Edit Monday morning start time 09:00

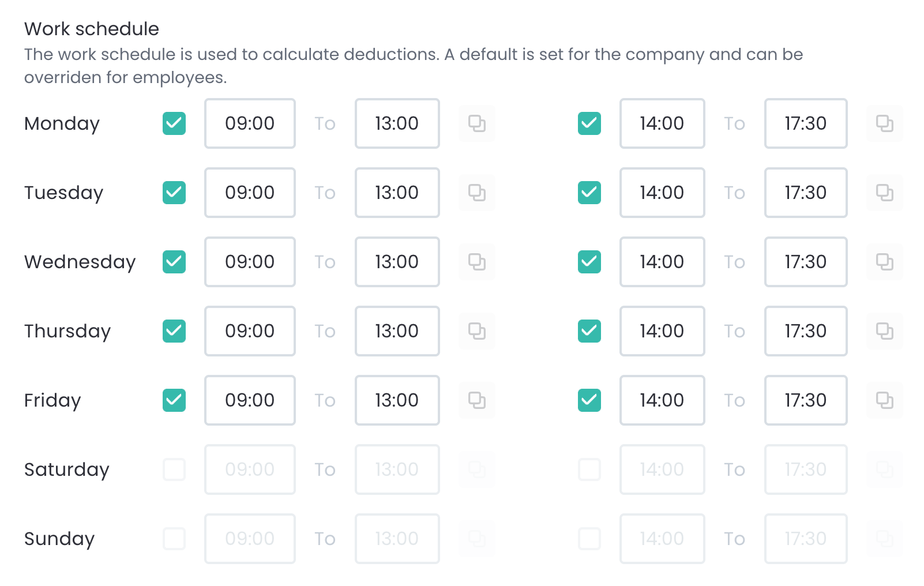pyautogui.click(x=250, y=123)
